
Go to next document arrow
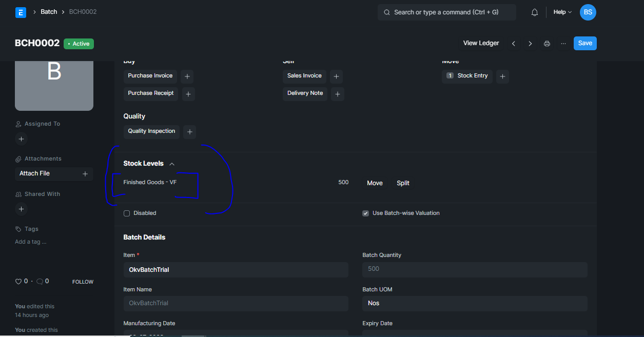pos(530,44)
